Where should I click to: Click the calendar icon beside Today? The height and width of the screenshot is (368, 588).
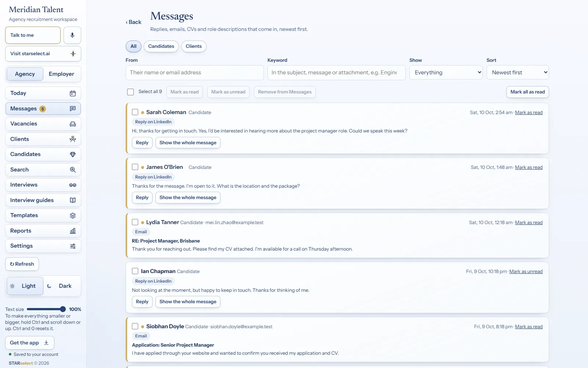pyautogui.click(x=73, y=93)
